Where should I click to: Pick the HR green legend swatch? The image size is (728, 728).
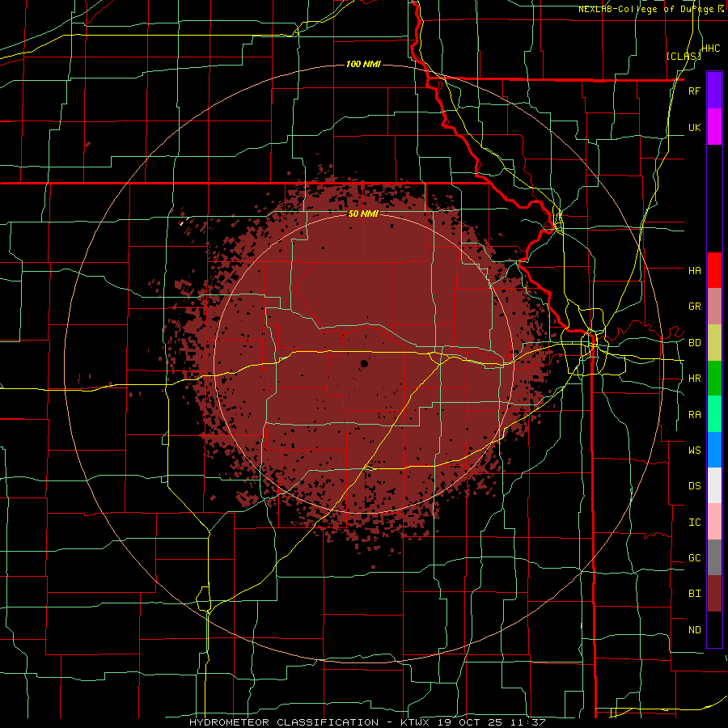point(714,379)
